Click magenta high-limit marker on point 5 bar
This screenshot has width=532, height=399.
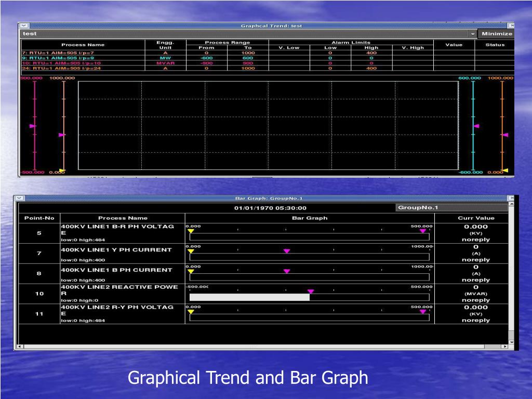423,231
